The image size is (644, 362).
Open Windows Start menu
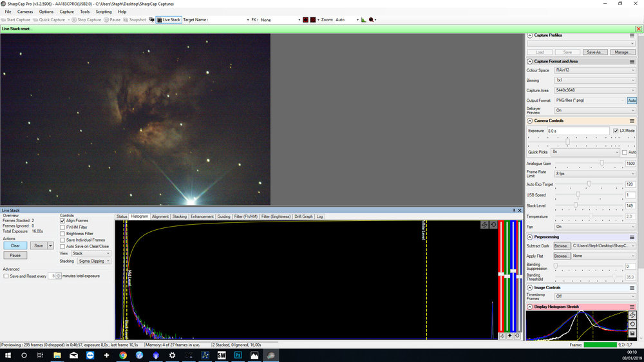tap(7, 355)
